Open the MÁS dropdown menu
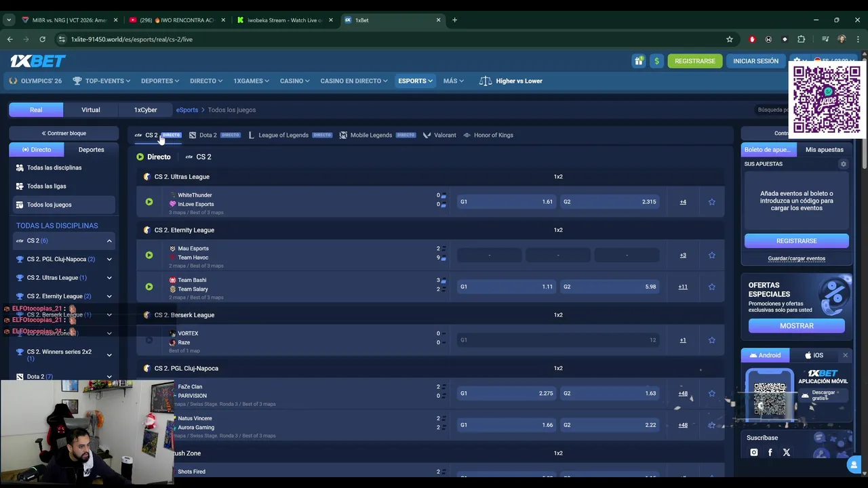Viewport: 868px width, 488px height. 454,81
